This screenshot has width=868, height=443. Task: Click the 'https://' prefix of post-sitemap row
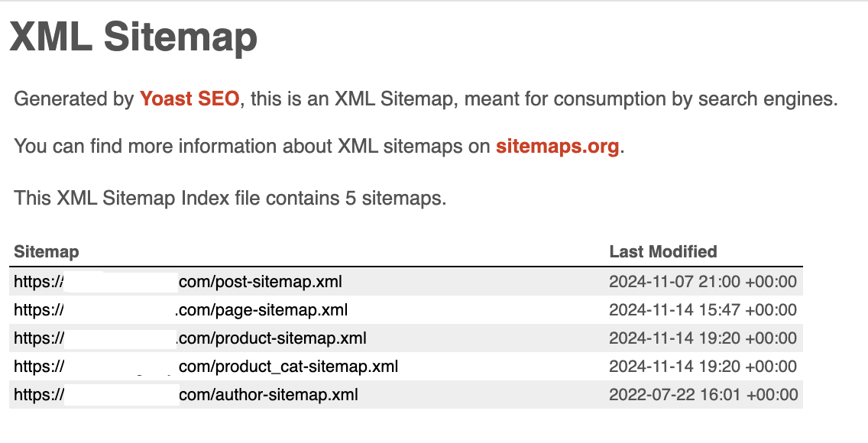[38, 282]
